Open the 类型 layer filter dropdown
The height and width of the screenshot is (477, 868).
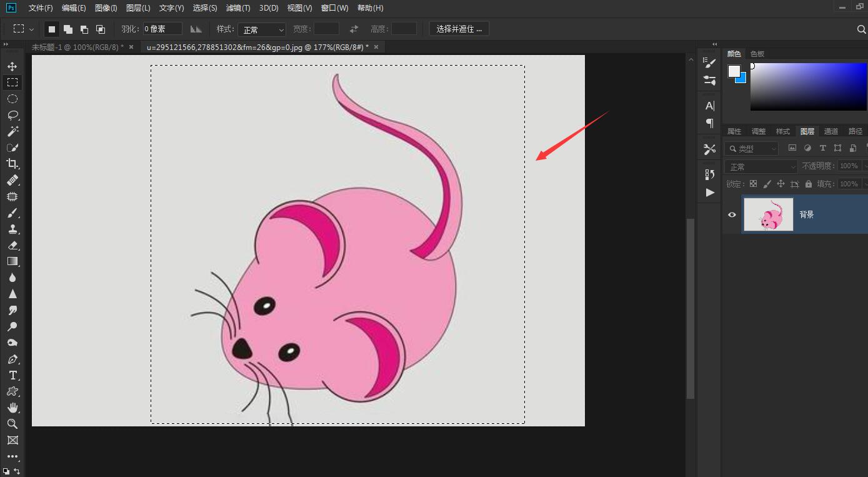[752, 148]
